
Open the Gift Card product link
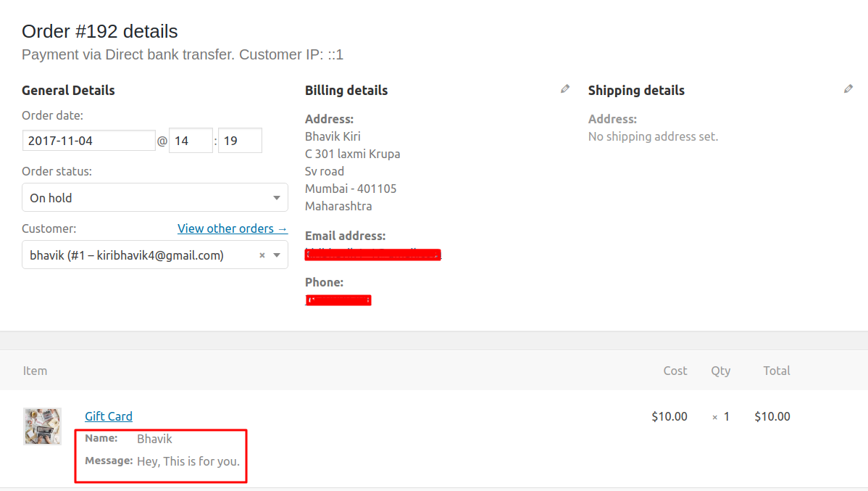(109, 416)
